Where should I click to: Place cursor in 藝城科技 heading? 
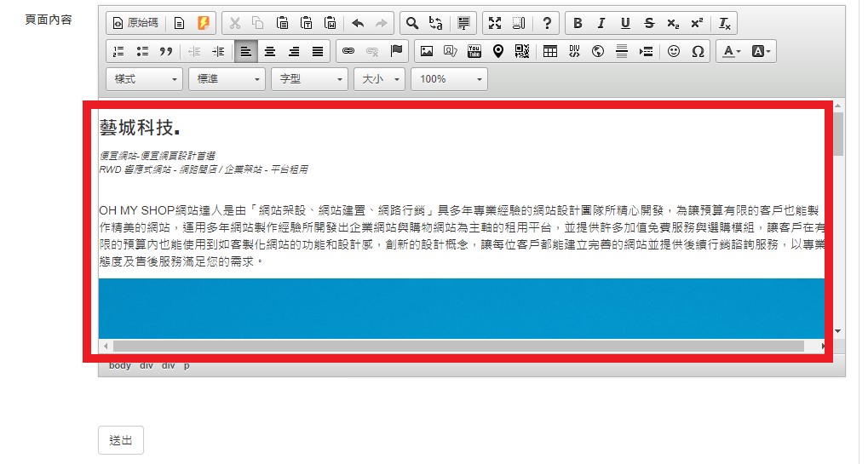[x=140, y=128]
